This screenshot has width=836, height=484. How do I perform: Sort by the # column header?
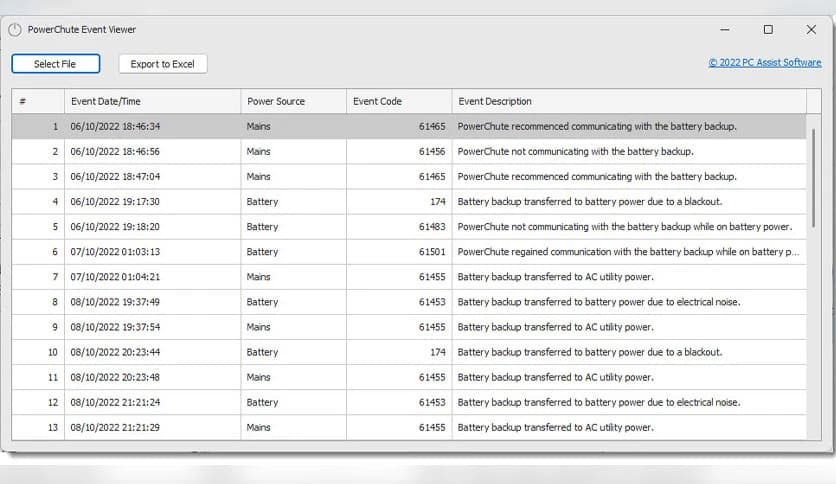pyautogui.click(x=38, y=101)
